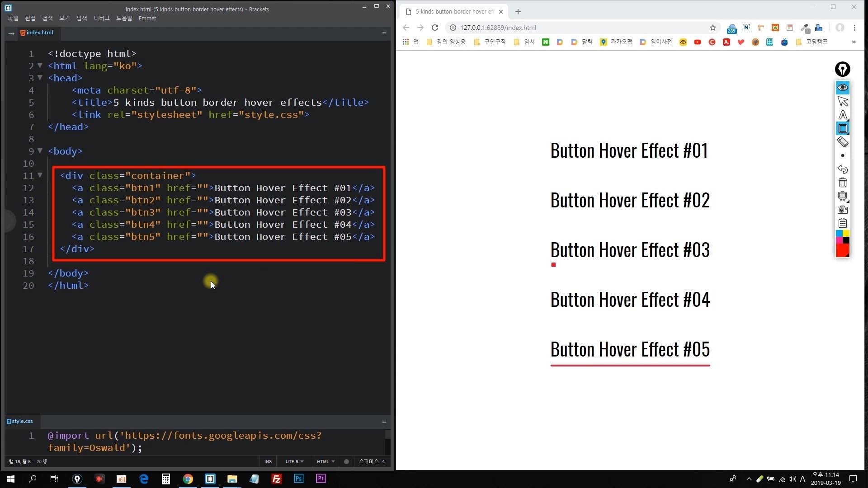The height and width of the screenshot is (488, 868).
Task: Click the undo arrow in drawing toolbar
Action: 842,169
